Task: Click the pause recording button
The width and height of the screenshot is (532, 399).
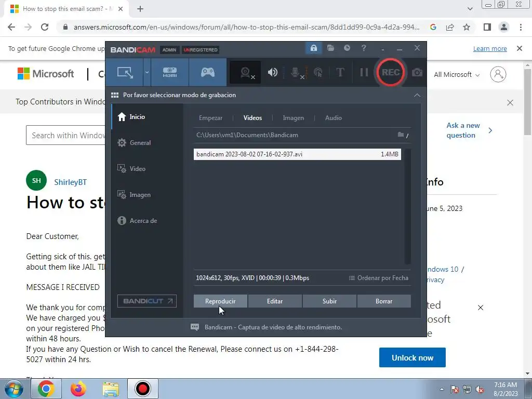Action: 364,72
